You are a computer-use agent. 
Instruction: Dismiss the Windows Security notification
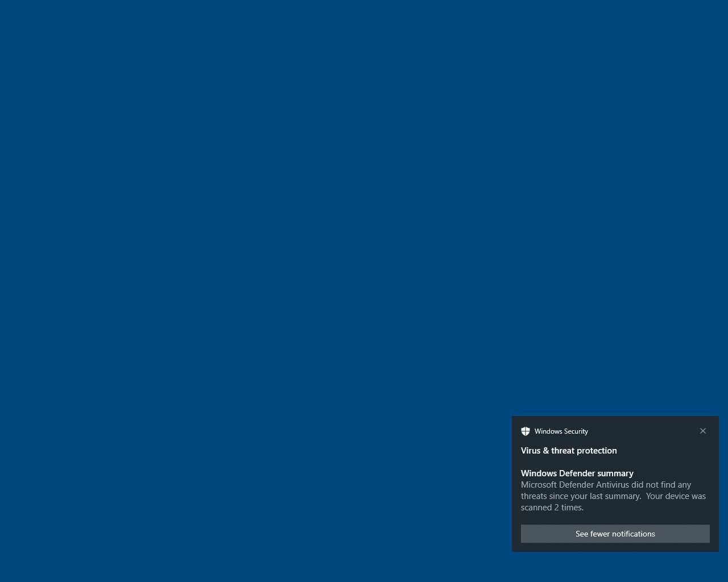[703, 431]
